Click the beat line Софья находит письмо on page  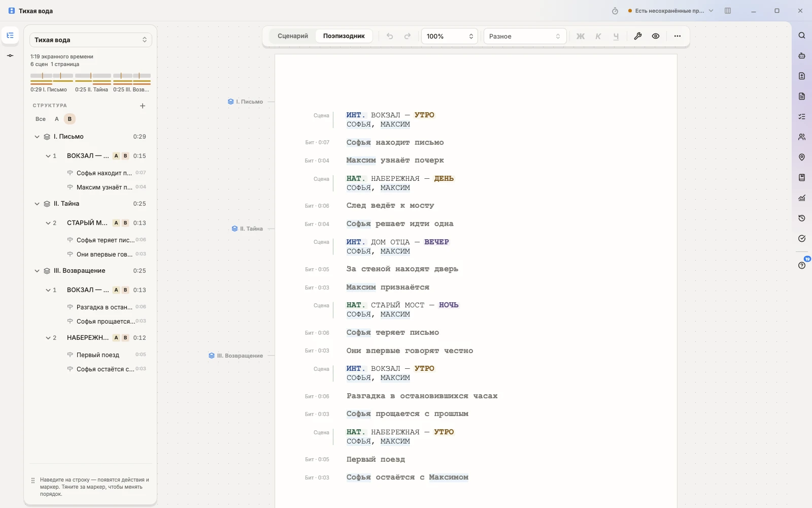pos(395,142)
